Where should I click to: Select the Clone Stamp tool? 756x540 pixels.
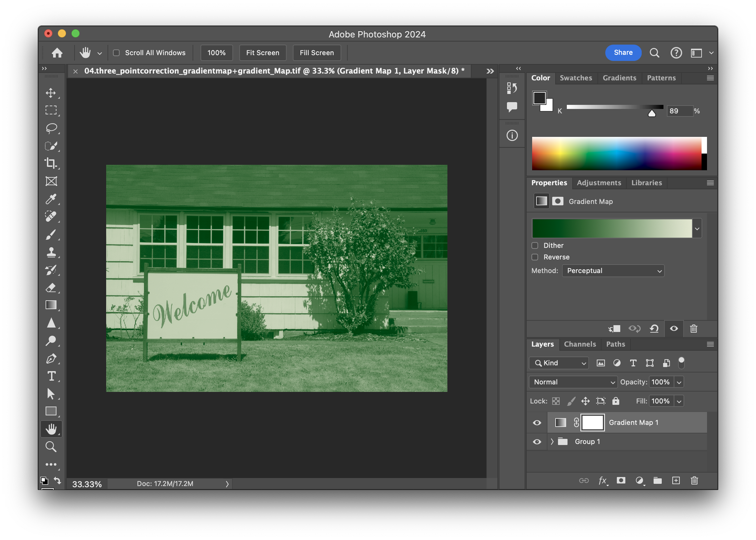coord(51,252)
